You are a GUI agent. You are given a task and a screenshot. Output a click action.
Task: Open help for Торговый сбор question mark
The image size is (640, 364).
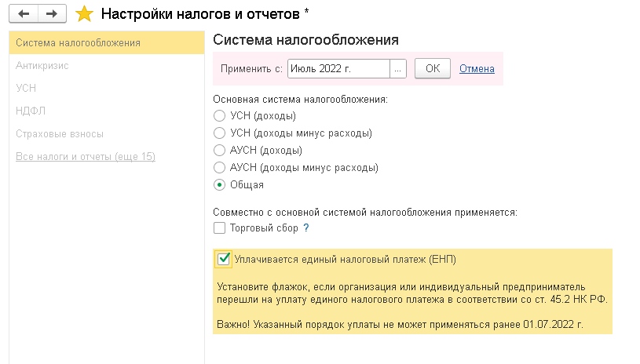[306, 228]
